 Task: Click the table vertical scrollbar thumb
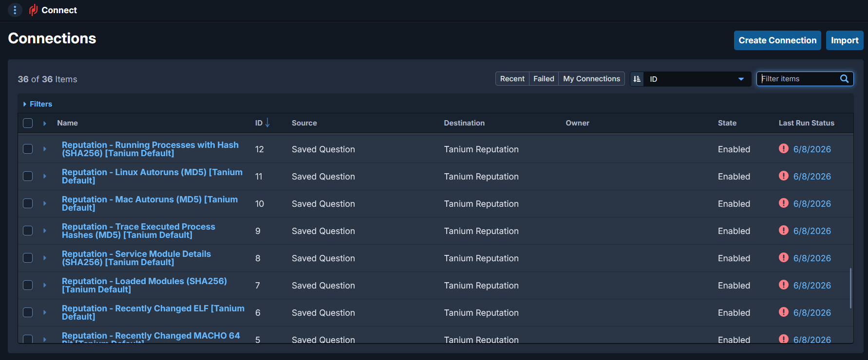pos(850,288)
